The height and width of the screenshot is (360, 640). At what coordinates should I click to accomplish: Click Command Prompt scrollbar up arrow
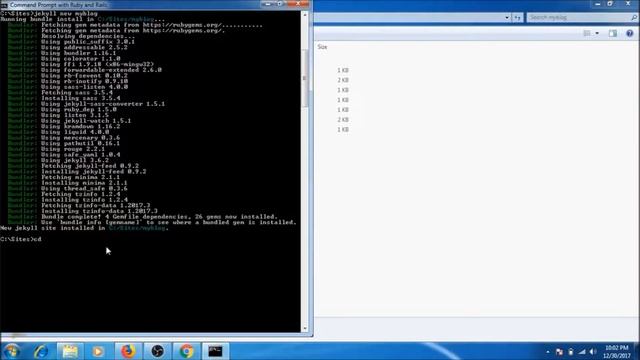pyautogui.click(x=304, y=15)
